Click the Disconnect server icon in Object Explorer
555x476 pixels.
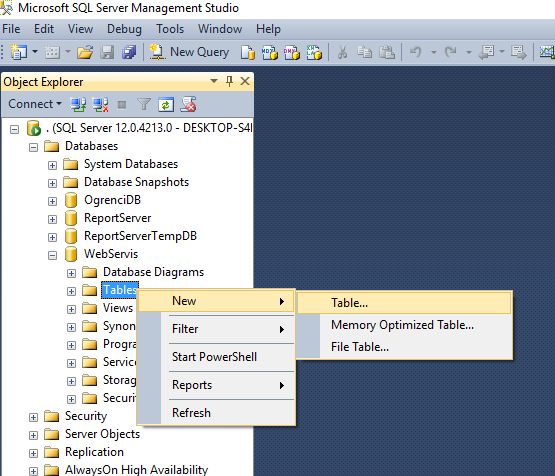pos(100,105)
